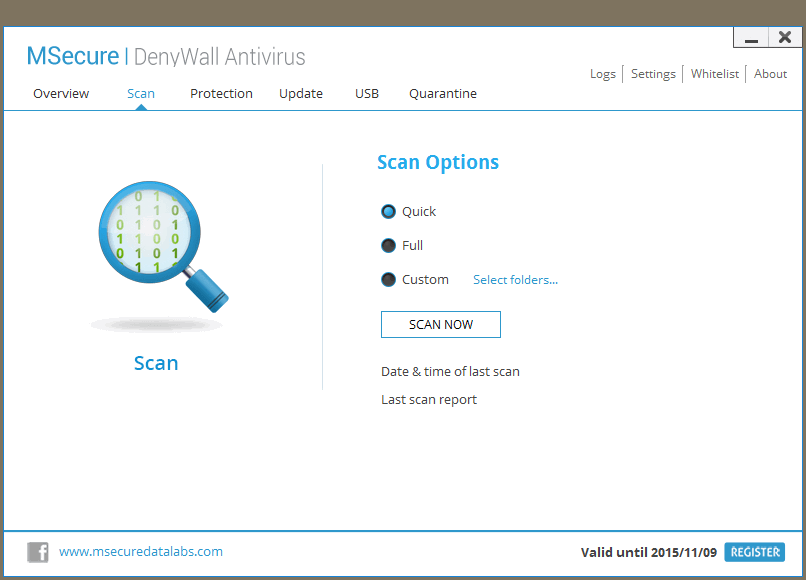The image size is (806, 580).
Task: Open the Whitelist page
Action: tap(715, 74)
